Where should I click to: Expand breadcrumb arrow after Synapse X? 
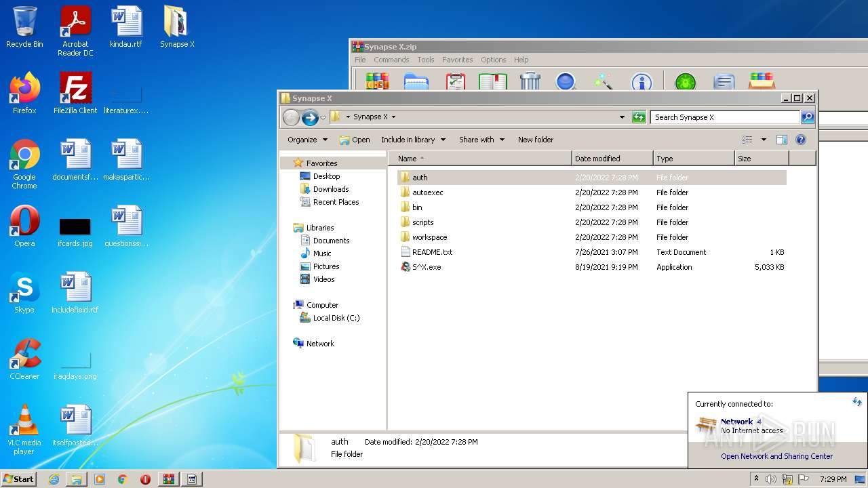(x=393, y=117)
